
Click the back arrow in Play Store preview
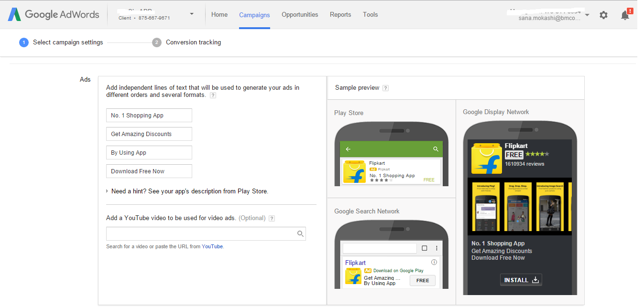pyautogui.click(x=348, y=149)
